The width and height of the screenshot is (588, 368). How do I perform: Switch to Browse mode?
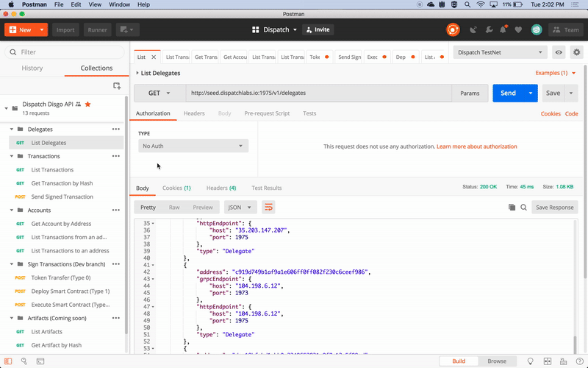(497, 361)
